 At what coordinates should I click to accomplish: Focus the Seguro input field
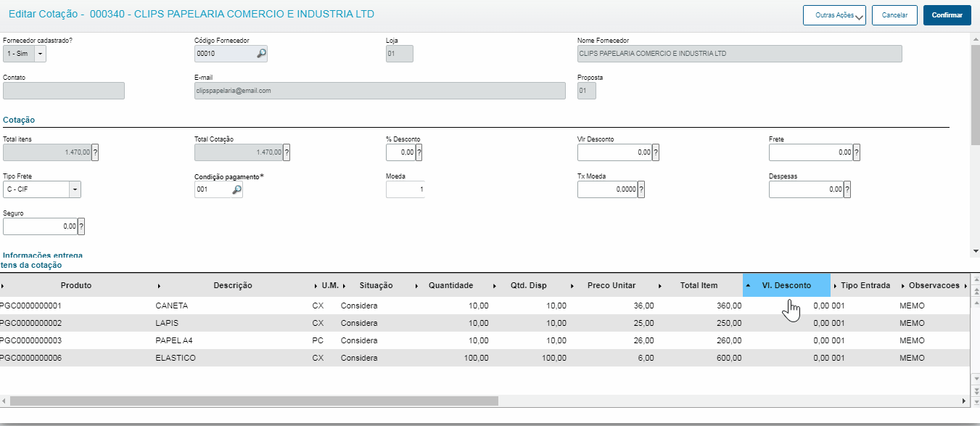click(x=40, y=226)
